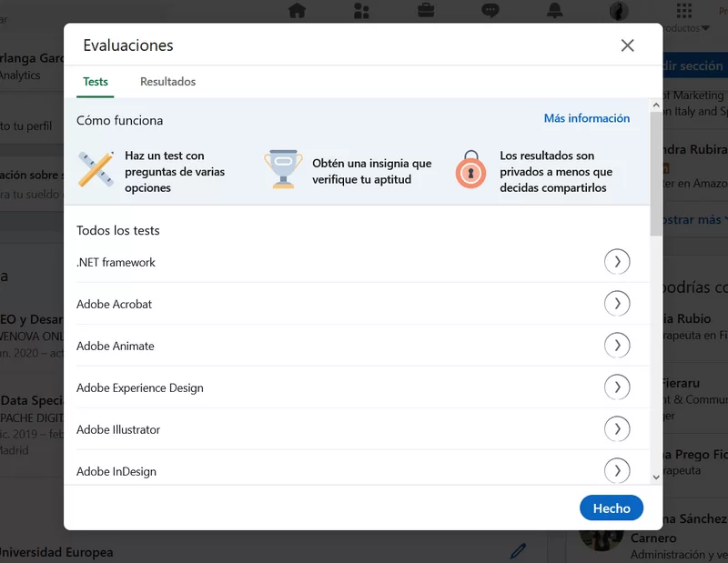Open the Notifications bell icon
The height and width of the screenshot is (563, 728).
[554, 10]
